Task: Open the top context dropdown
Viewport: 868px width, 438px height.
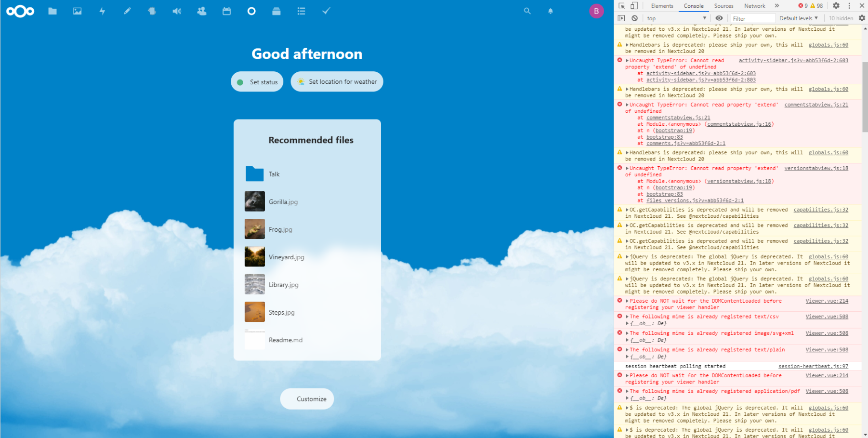Action: tap(676, 18)
